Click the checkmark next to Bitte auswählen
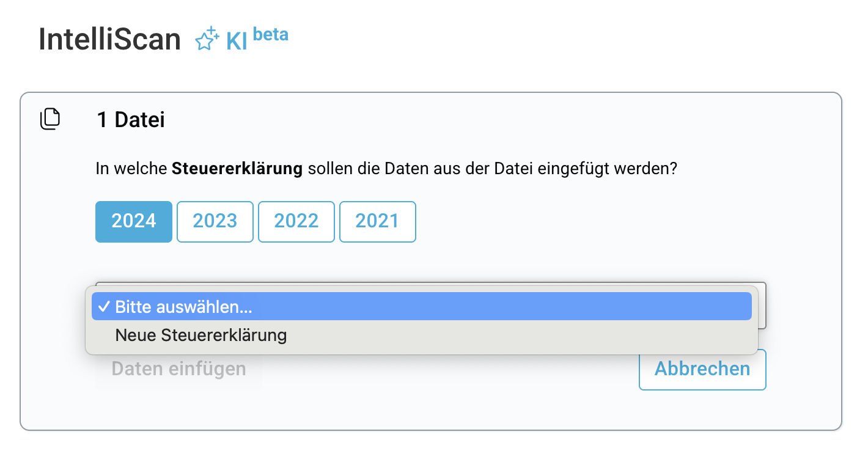868x462 pixels. click(x=103, y=307)
